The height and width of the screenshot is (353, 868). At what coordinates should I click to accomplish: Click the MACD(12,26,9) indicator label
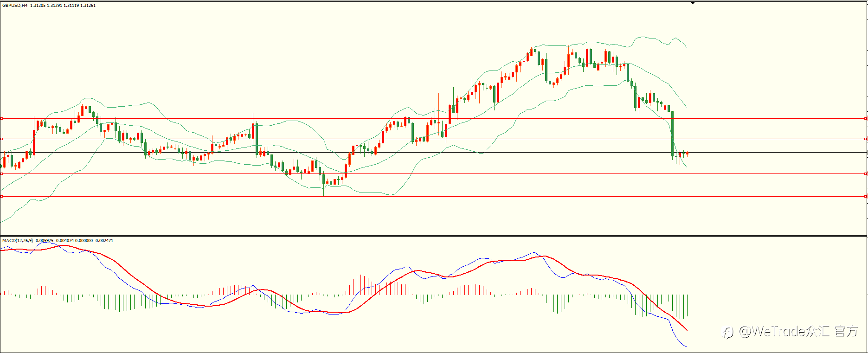[18, 240]
